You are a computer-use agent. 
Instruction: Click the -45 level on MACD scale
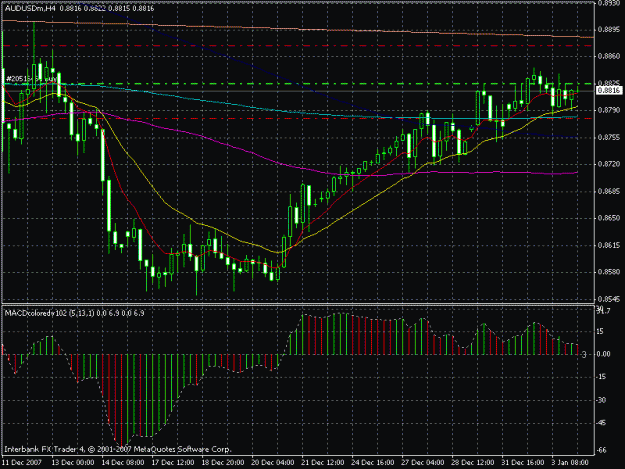tap(601, 422)
